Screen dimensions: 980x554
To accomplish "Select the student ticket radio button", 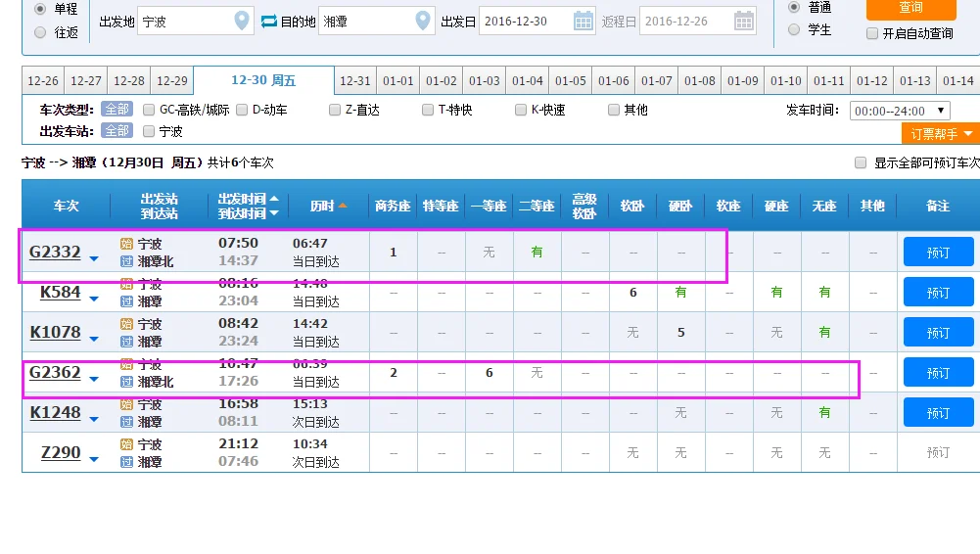I will (x=794, y=29).
